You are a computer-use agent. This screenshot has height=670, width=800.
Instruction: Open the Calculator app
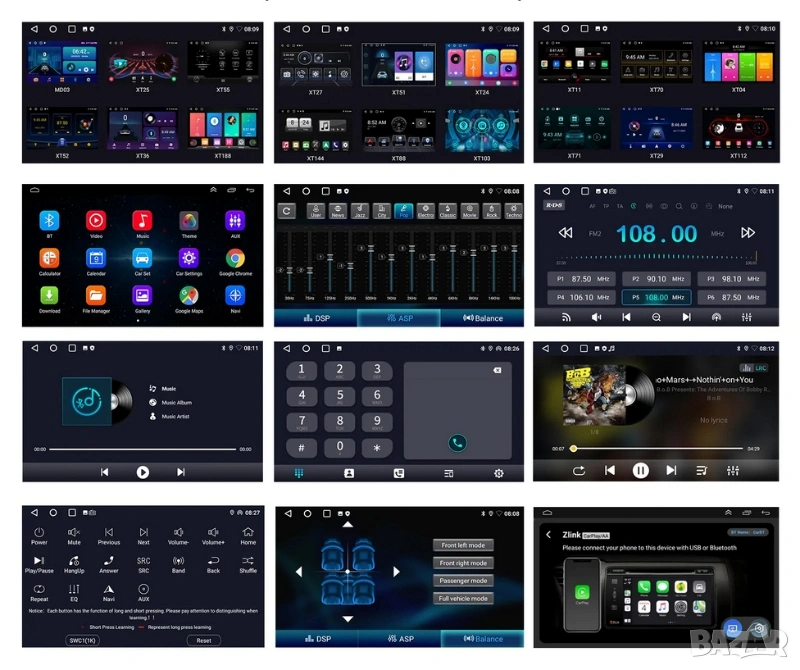pos(49,258)
